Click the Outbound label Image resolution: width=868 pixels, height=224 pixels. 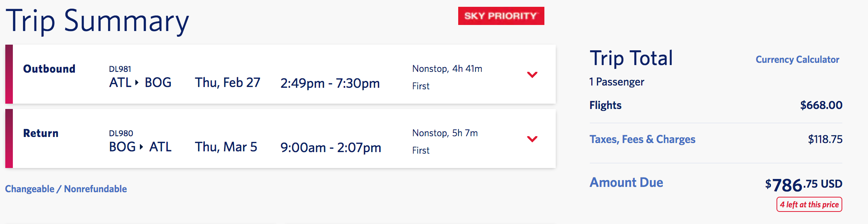pyautogui.click(x=49, y=69)
